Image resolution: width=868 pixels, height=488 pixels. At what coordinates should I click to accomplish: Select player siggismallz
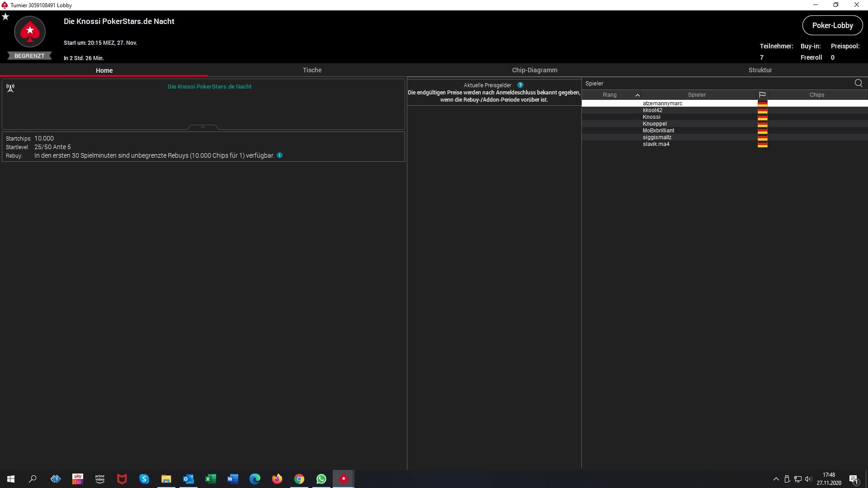[724, 137]
